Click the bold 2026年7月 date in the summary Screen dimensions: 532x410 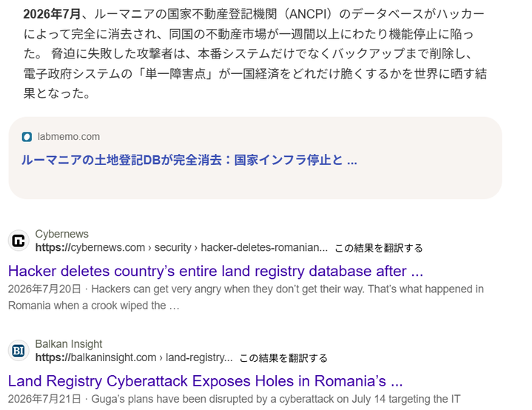(x=52, y=14)
